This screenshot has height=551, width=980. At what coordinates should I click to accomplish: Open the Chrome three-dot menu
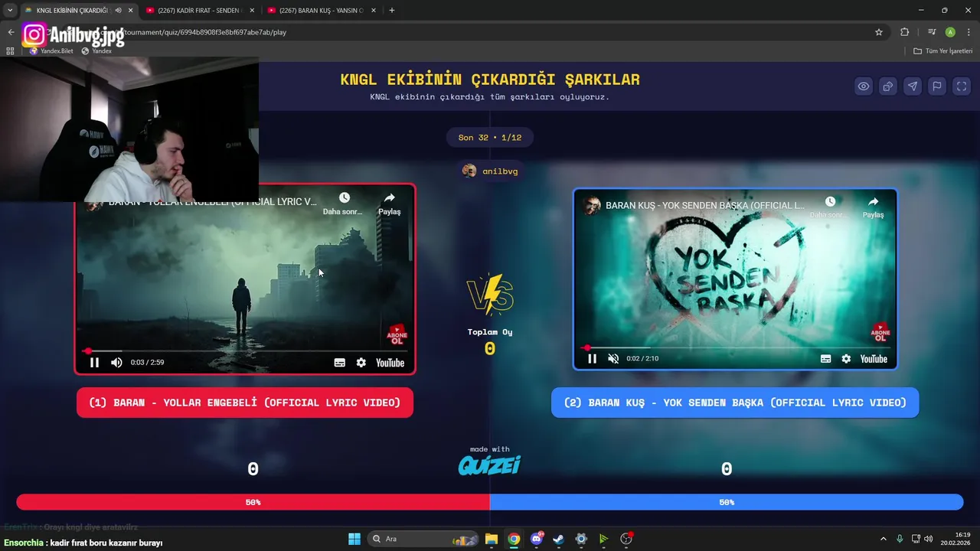969,32
